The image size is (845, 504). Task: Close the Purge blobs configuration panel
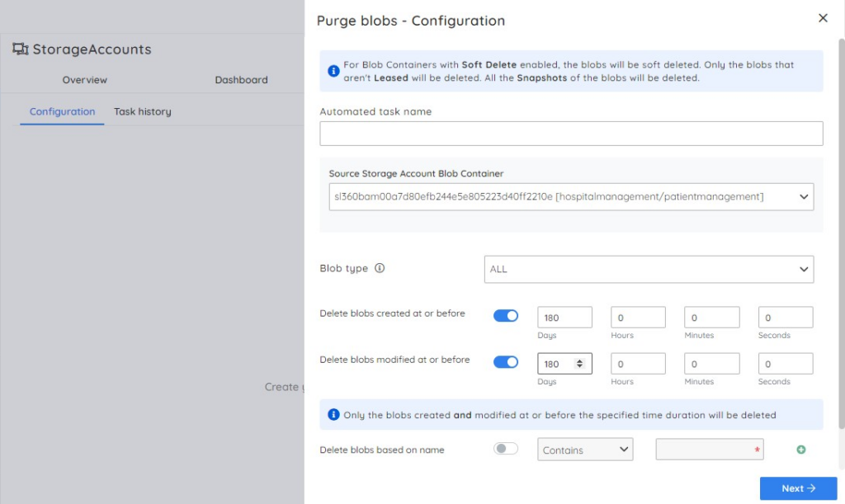point(823,17)
